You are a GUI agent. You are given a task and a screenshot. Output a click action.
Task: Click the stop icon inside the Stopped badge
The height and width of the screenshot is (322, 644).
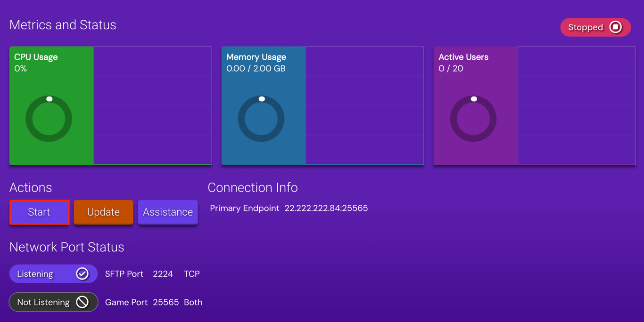pos(616,27)
